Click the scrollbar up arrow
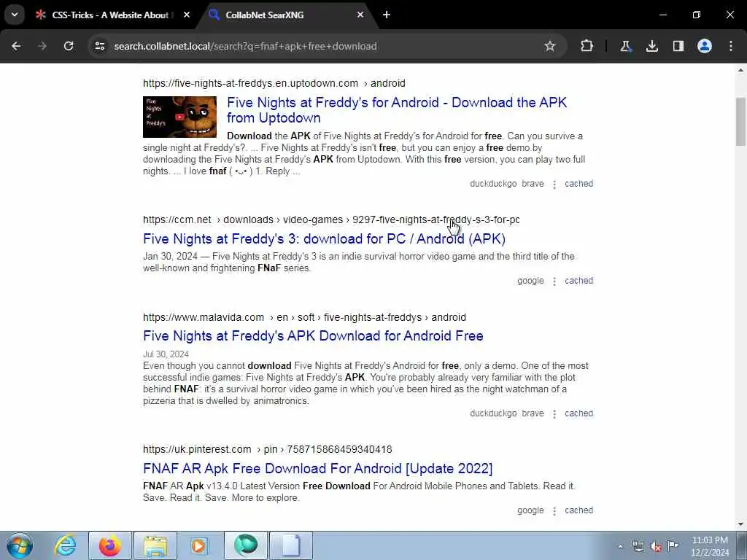Image resolution: width=747 pixels, height=560 pixels. click(x=740, y=70)
